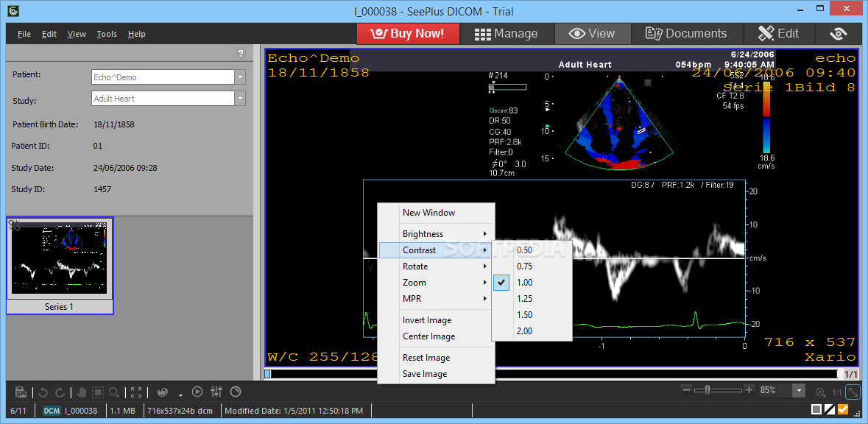Open the Help menu
This screenshot has width=868, height=424.
pos(137,34)
